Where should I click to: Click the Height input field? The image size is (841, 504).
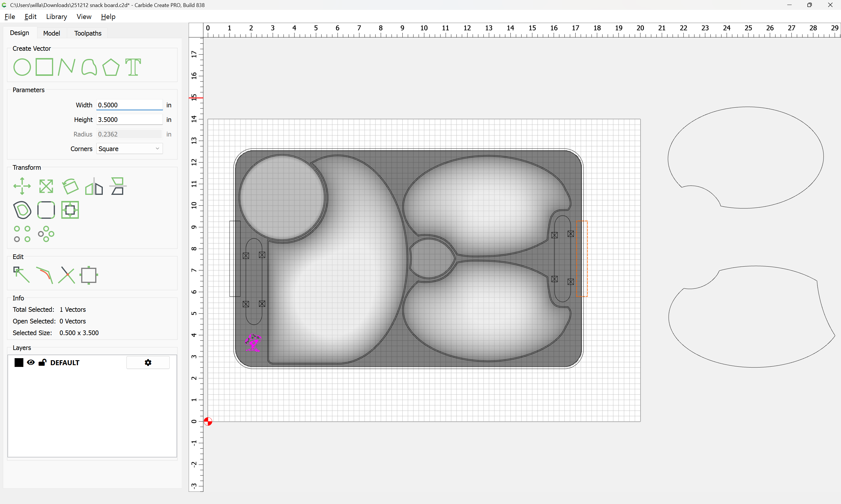(x=129, y=120)
